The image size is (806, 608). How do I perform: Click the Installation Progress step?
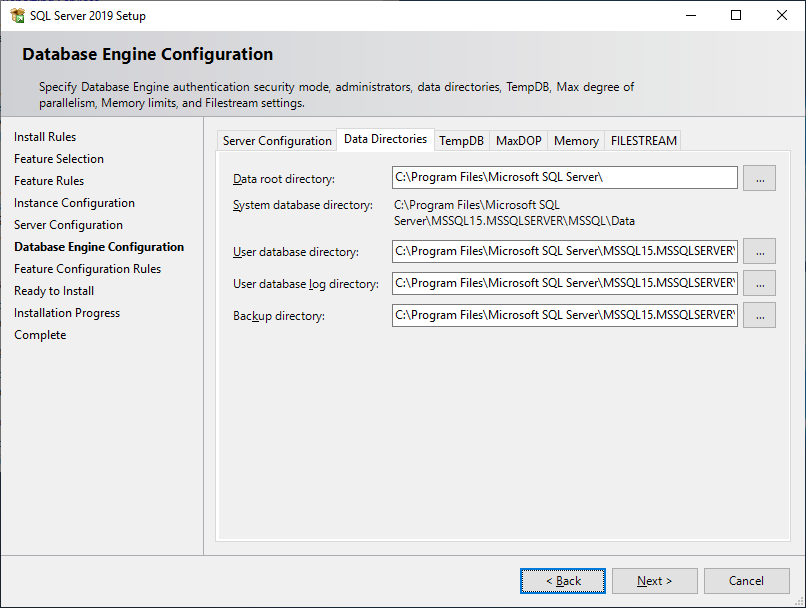(x=67, y=313)
